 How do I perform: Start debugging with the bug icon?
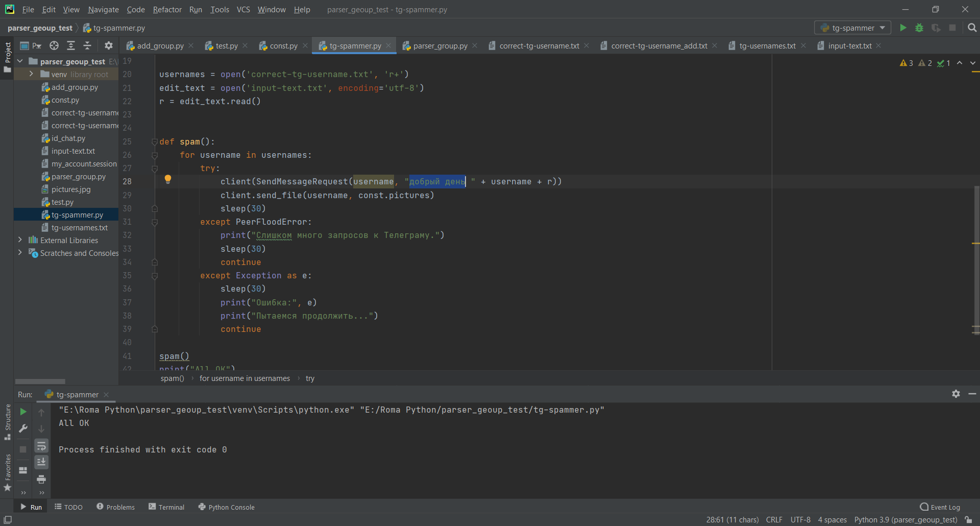point(919,28)
